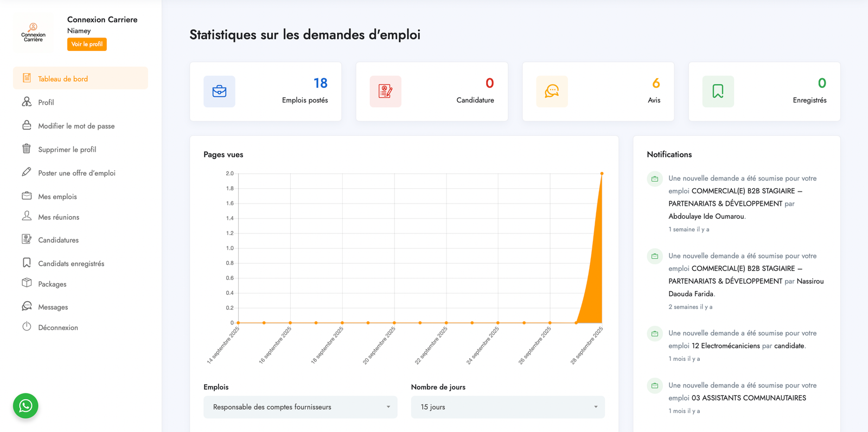The height and width of the screenshot is (432, 868).
Task: Open the Emplois dropdown for job selection
Action: click(300, 407)
